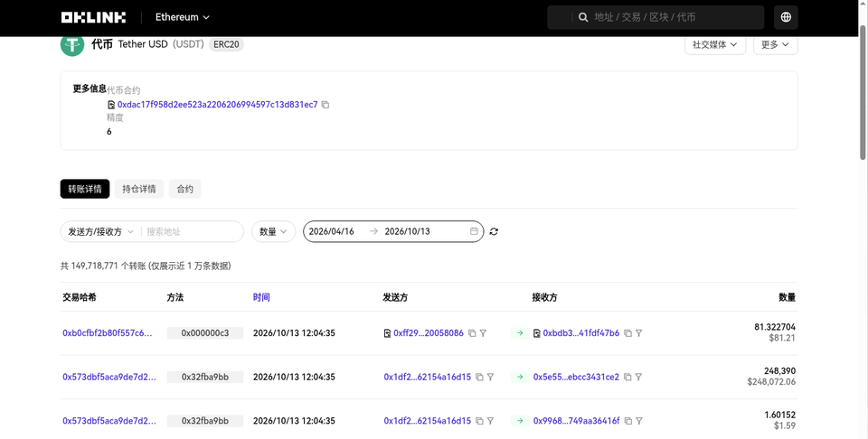Image resolution: width=868 pixels, height=439 pixels.
Task: Click green arrow in 248,390 row
Action: pos(520,377)
